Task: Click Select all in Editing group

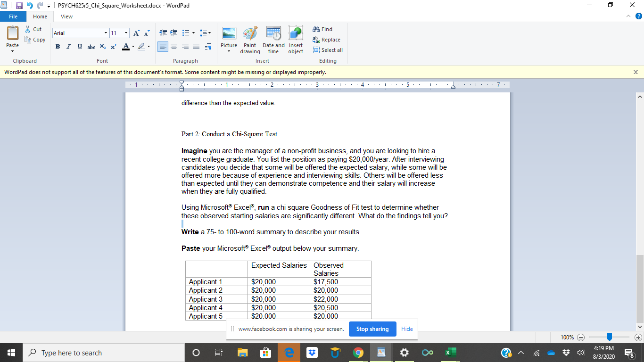Action: click(328, 50)
